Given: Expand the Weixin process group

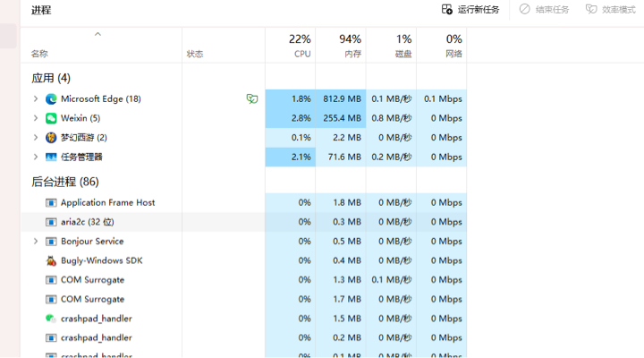Looking at the screenshot, I should click(36, 118).
